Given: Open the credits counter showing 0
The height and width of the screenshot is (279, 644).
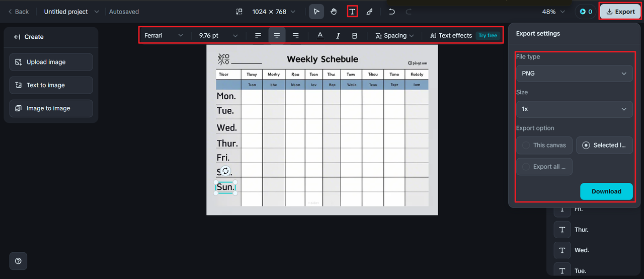Looking at the screenshot, I should (x=586, y=12).
